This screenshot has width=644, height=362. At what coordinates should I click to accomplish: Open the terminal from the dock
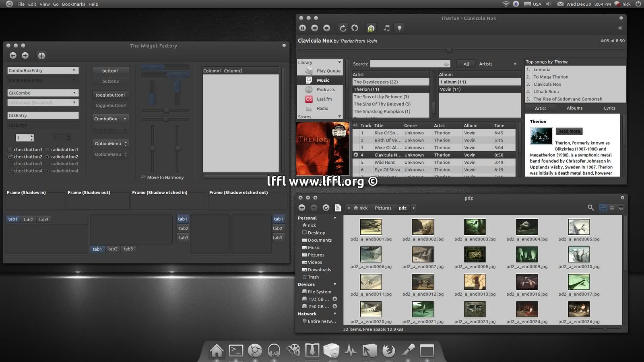tap(236, 351)
